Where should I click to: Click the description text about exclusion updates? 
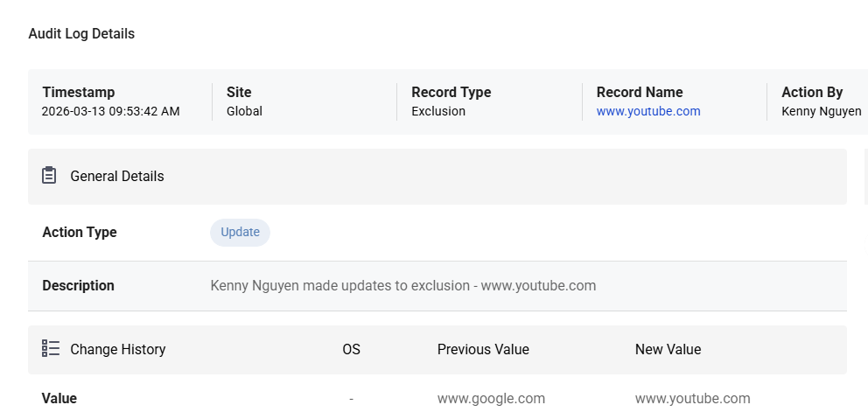(x=403, y=286)
